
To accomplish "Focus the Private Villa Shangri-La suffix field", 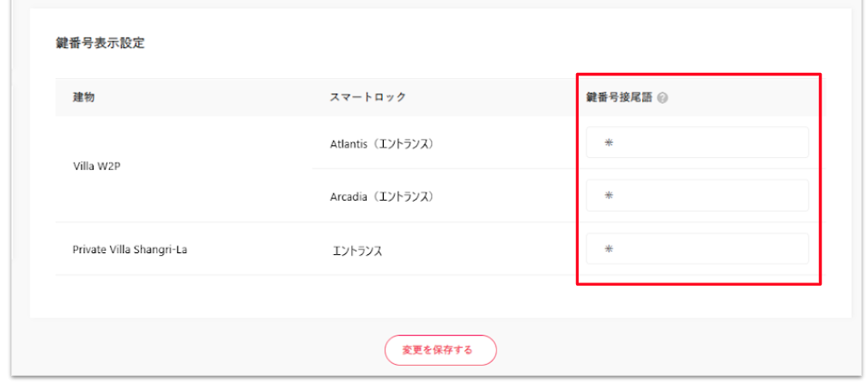I will click(x=697, y=249).
